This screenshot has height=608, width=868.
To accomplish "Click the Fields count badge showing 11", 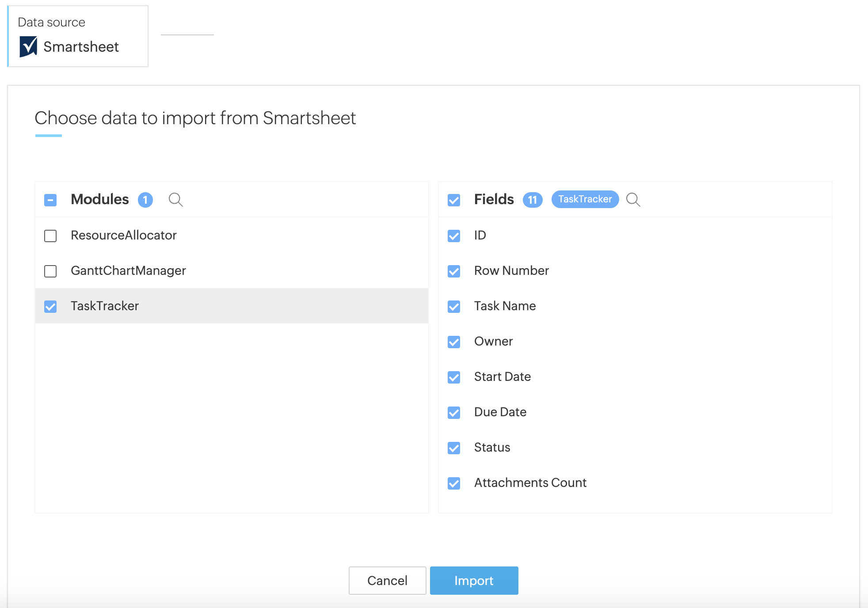I will pyautogui.click(x=532, y=200).
